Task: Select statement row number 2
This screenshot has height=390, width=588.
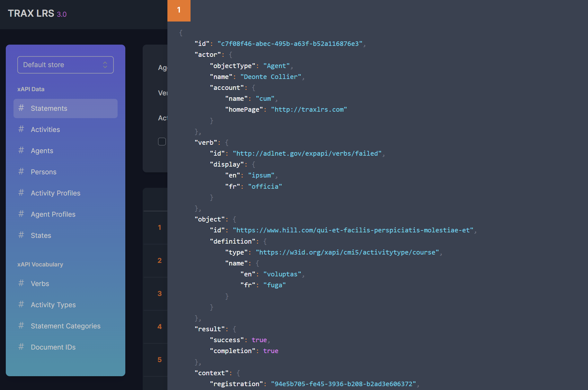Action: pyautogui.click(x=159, y=261)
